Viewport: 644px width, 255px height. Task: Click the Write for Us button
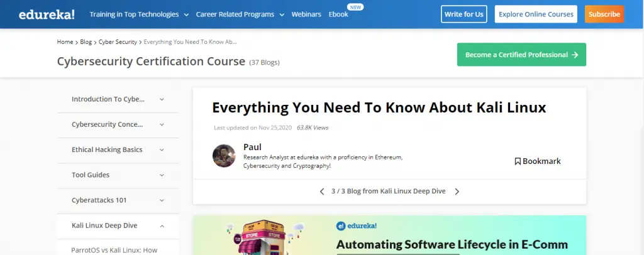[x=464, y=14]
